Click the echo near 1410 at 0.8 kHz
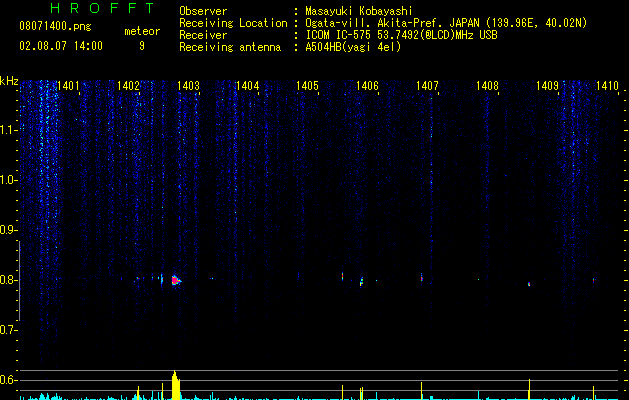This screenshot has height=400, width=629. (x=594, y=280)
